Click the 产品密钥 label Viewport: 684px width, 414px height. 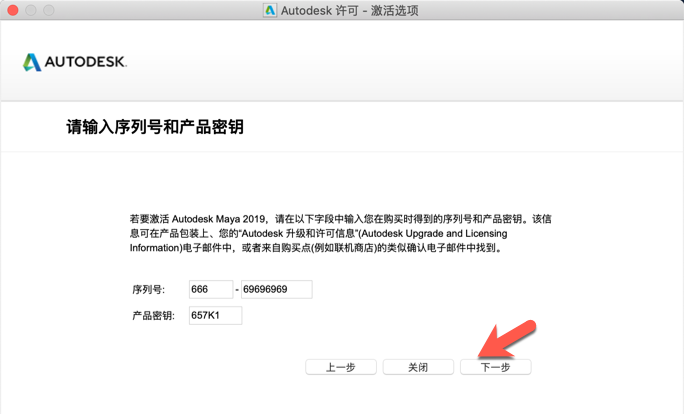[153, 315]
